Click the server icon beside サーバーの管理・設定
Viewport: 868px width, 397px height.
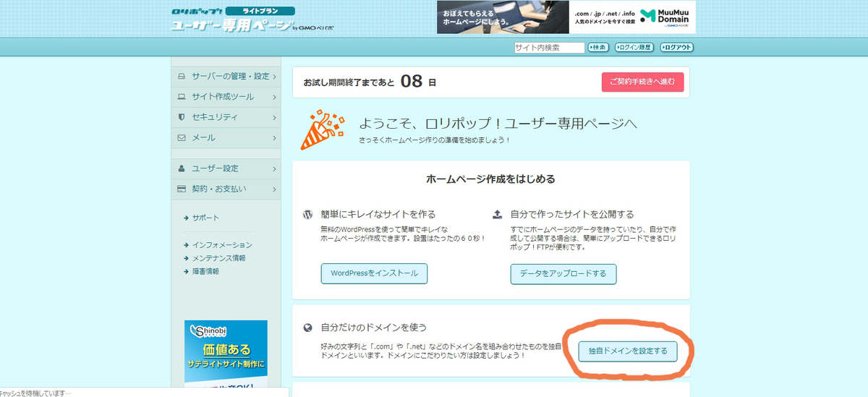pyautogui.click(x=182, y=77)
